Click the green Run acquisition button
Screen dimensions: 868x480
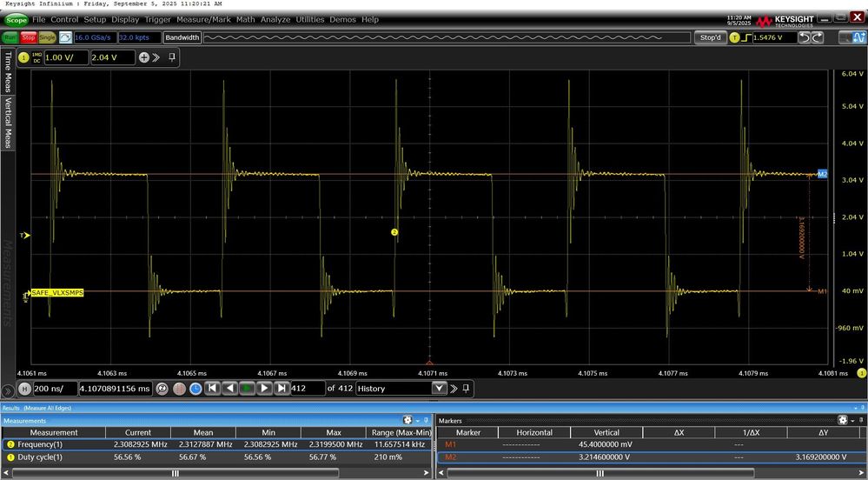tap(10, 37)
